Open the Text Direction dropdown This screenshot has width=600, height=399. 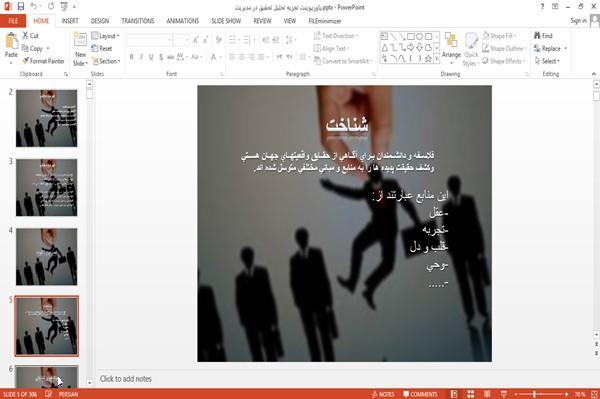[336, 36]
